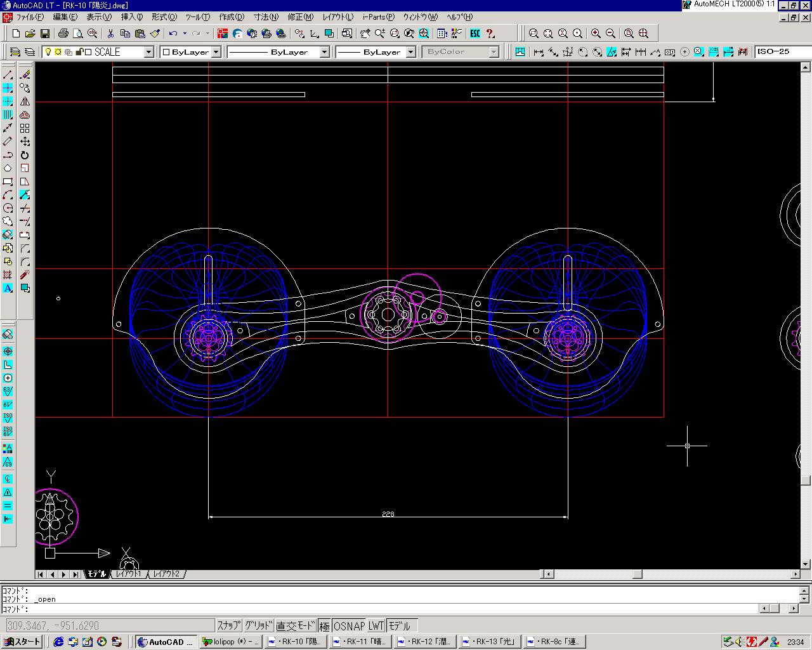Viewport: 812px width, 650px height.
Task: Open the 寸法(N) dimension menu
Action: 265,17
